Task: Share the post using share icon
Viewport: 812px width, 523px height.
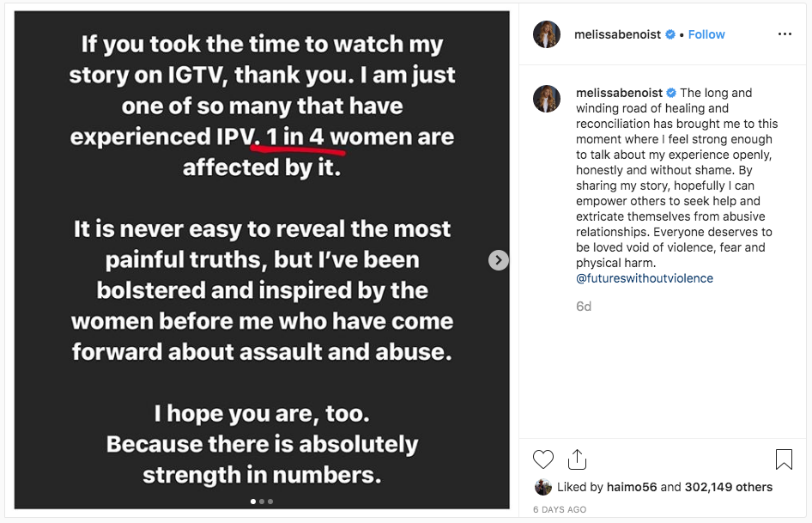Action: point(577,459)
